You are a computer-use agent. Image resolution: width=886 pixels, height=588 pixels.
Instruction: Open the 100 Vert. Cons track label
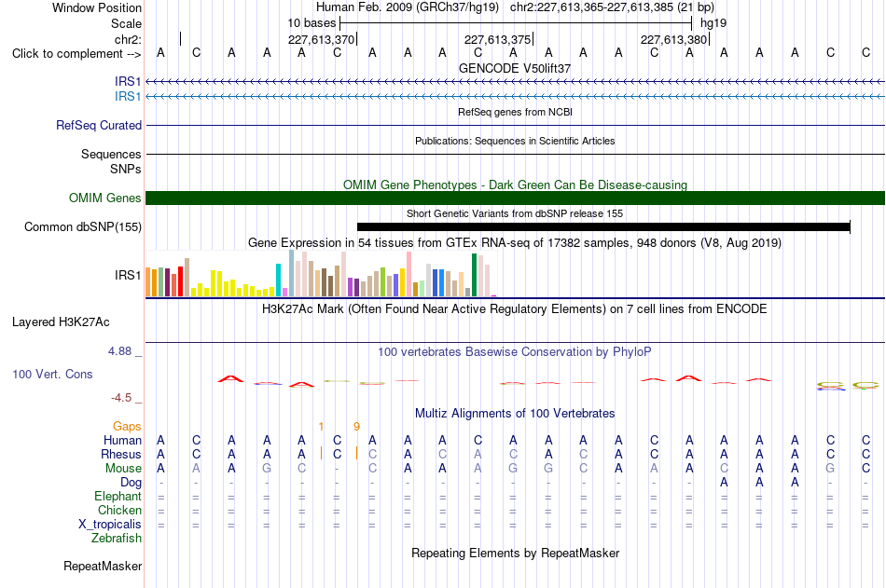52,374
